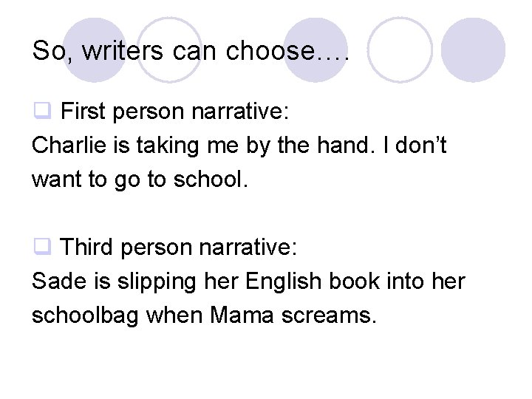The image size is (532, 399).
Task: Click the second outlined circle right of title
Action: click(400, 49)
